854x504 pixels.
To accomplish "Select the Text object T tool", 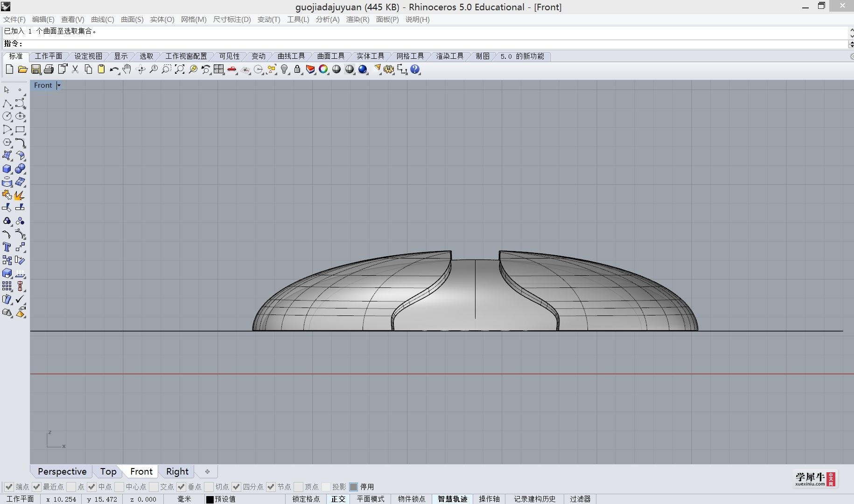I will [7, 247].
